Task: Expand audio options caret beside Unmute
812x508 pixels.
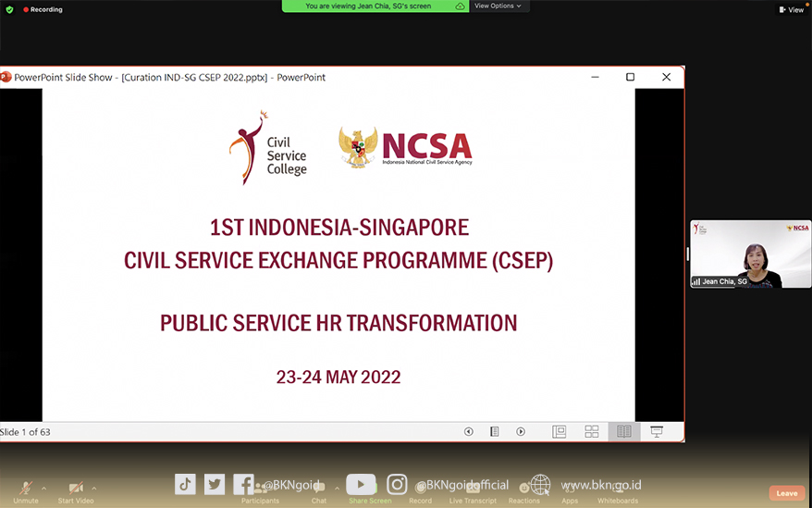Action: [x=43, y=488]
